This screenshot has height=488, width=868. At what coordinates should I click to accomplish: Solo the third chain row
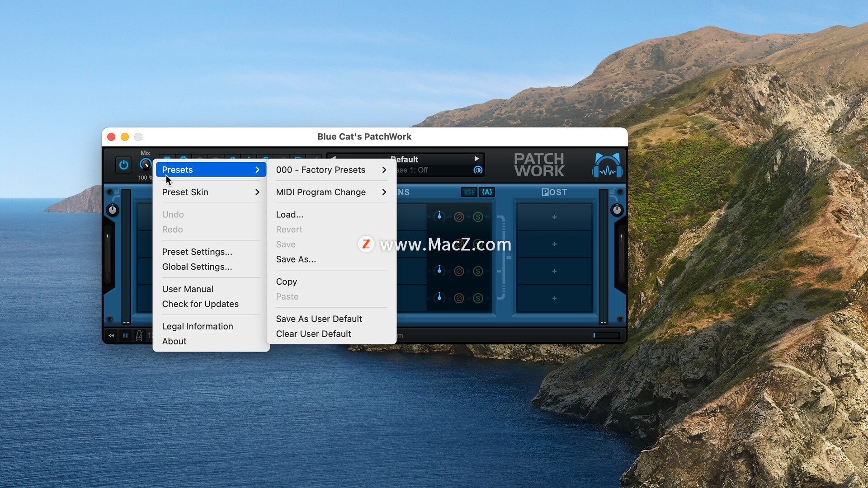point(478,271)
